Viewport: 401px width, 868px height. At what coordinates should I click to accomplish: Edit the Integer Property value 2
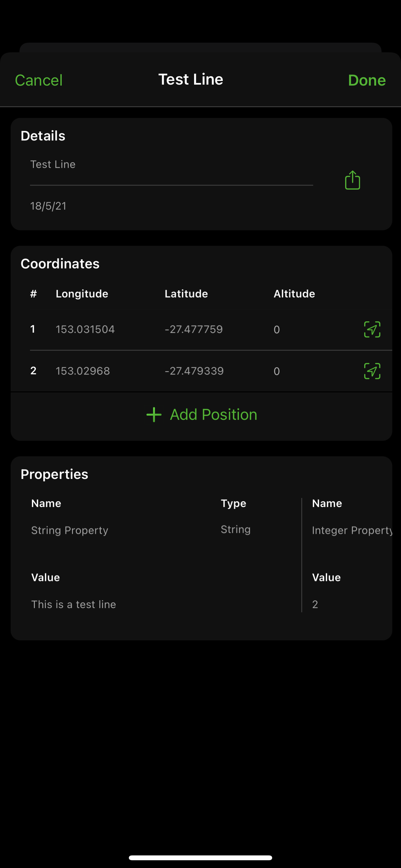click(315, 604)
